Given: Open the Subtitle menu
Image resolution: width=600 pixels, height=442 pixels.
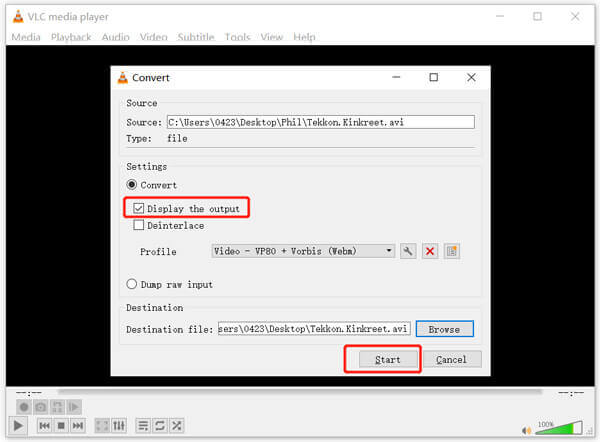Looking at the screenshot, I should point(196,37).
